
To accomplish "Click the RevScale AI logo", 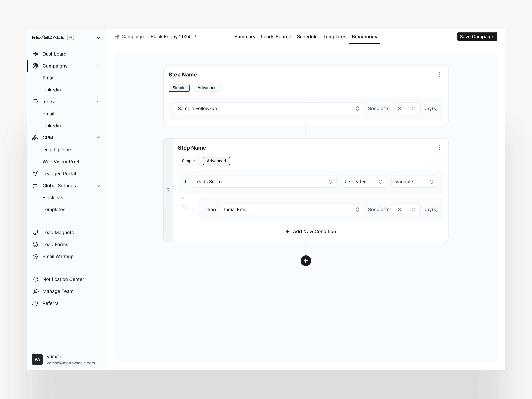I will tap(53, 37).
